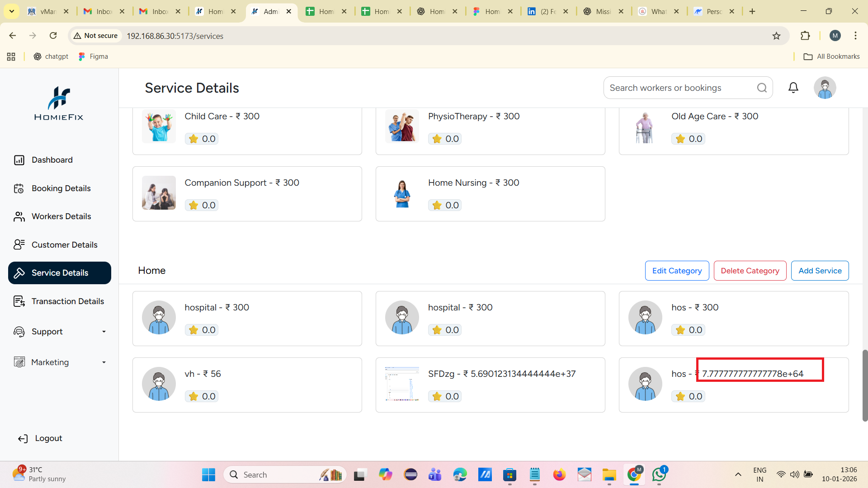The width and height of the screenshot is (868, 488).
Task: Open Chrome extensions puzzle icon
Action: point(805,36)
